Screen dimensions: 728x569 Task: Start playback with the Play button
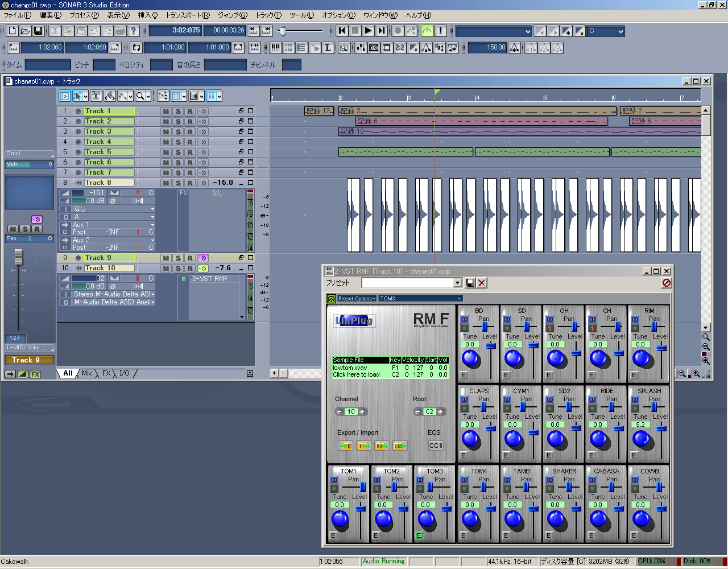click(x=369, y=31)
